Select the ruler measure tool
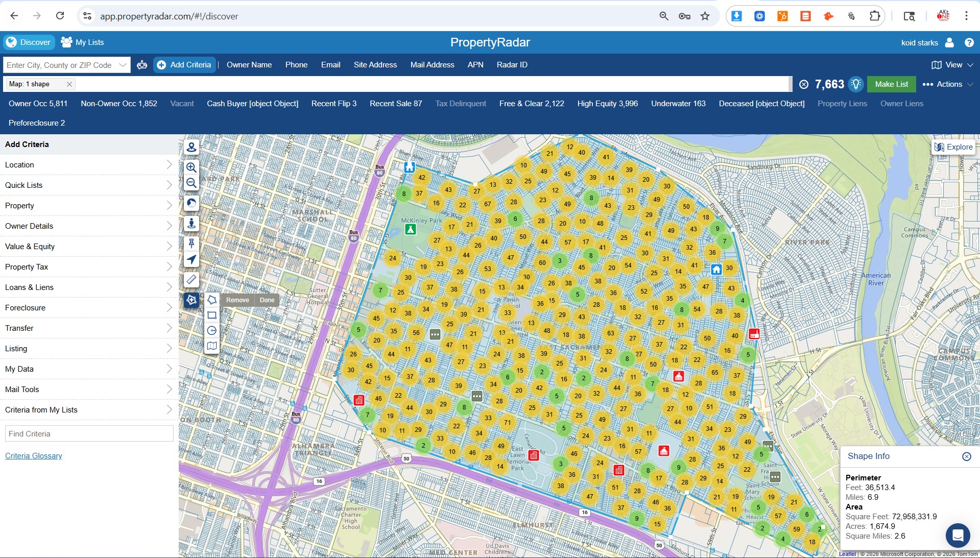 pyautogui.click(x=192, y=280)
